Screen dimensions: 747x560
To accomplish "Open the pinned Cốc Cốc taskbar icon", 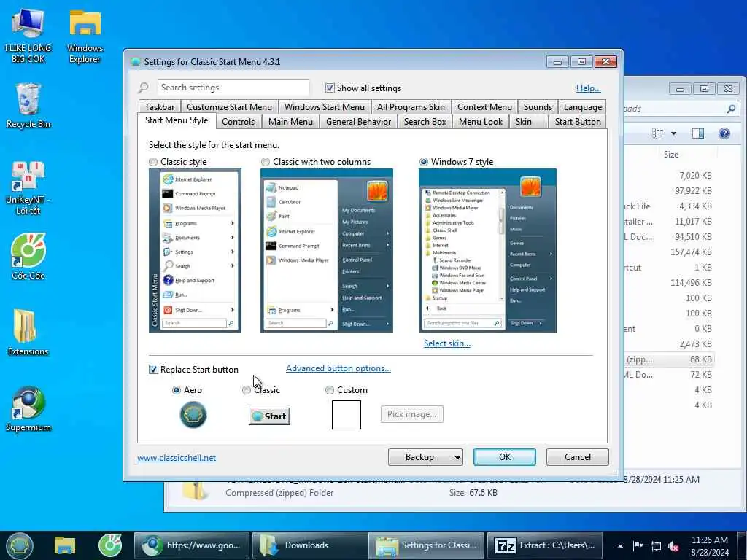I will (x=110, y=545).
